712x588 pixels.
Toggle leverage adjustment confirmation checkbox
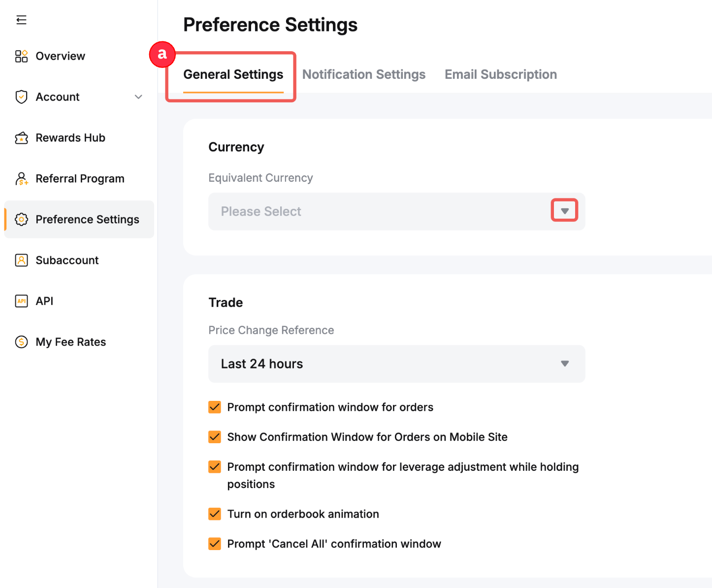click(x=215, y=467)
